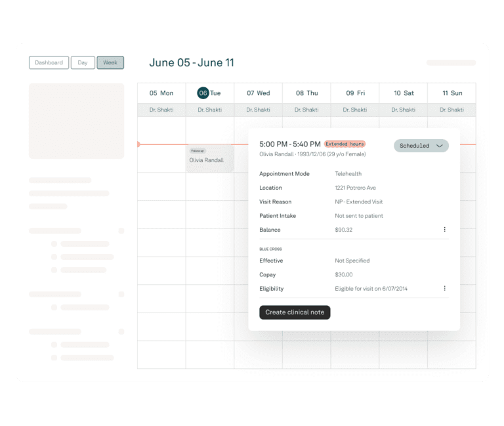Select the 10 Sat column header

[x=404, y=93]
